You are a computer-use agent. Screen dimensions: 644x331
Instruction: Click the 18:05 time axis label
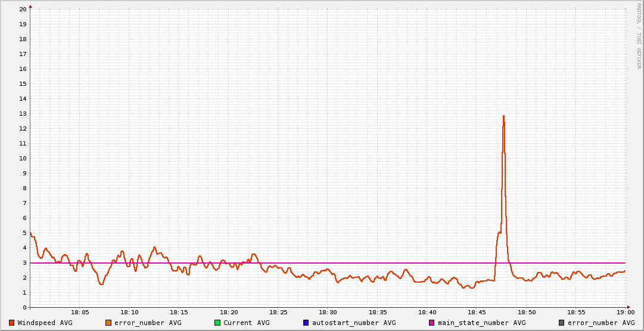click(x=80, y=313)
